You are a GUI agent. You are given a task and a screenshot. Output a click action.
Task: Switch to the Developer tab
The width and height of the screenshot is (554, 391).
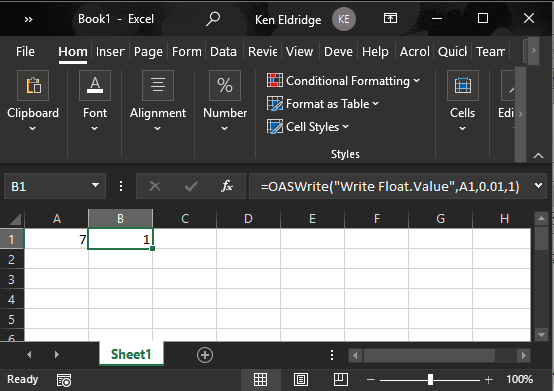(338, 52)
